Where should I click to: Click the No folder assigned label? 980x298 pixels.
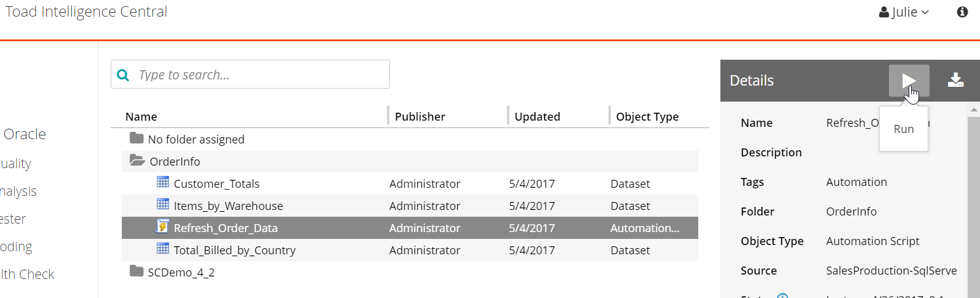[196, 139]
